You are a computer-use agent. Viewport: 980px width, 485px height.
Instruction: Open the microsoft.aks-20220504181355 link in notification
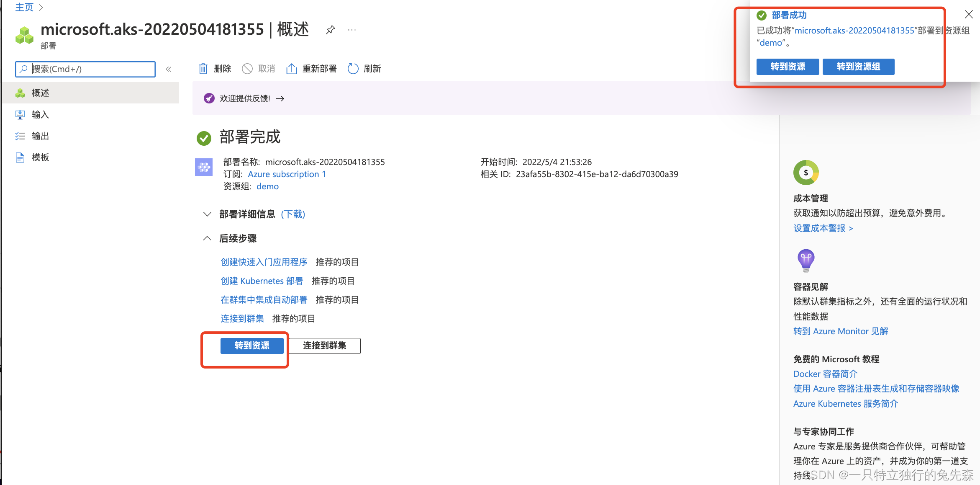point(854,31)
